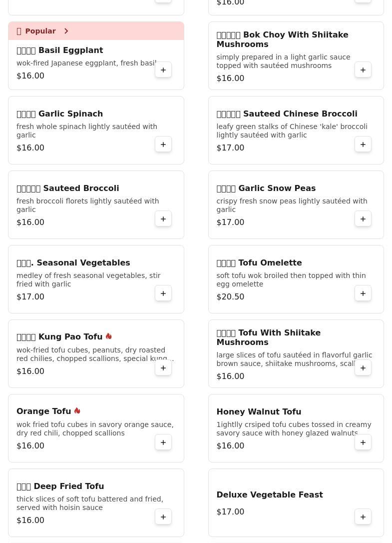Add Bok Choy With Shiitake Mushrooms to order

363,70
